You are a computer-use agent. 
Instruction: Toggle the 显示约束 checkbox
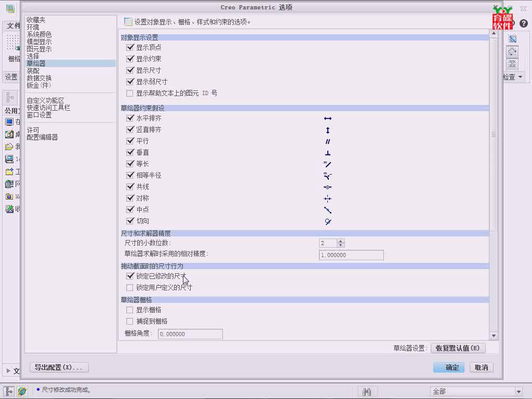click(130, 59)
